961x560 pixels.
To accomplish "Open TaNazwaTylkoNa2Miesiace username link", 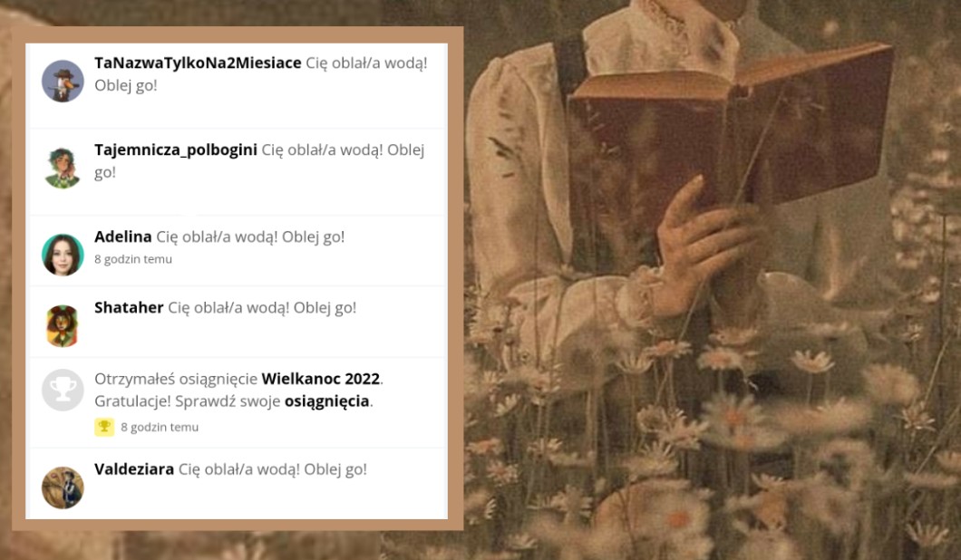I will (198, 63).
